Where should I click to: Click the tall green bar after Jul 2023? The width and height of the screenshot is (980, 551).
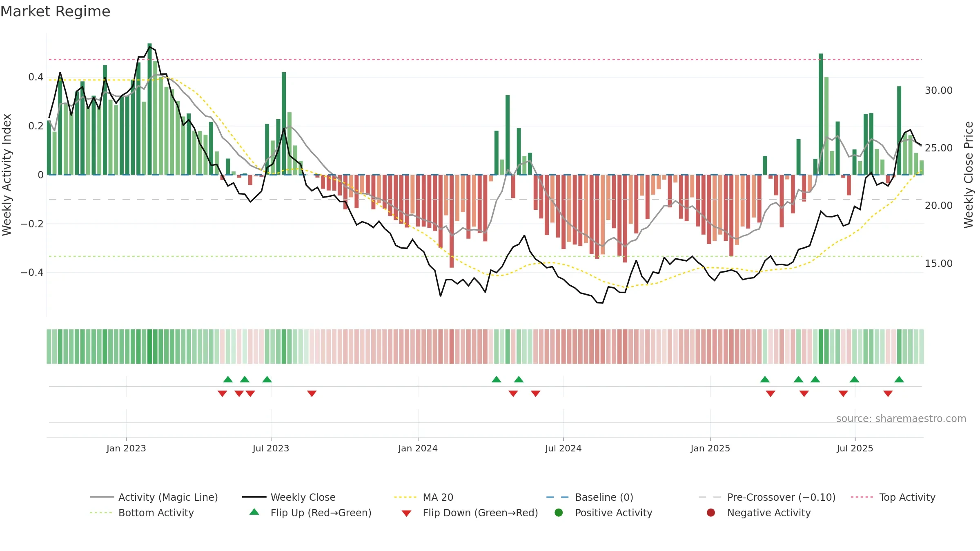pos(284,124)
